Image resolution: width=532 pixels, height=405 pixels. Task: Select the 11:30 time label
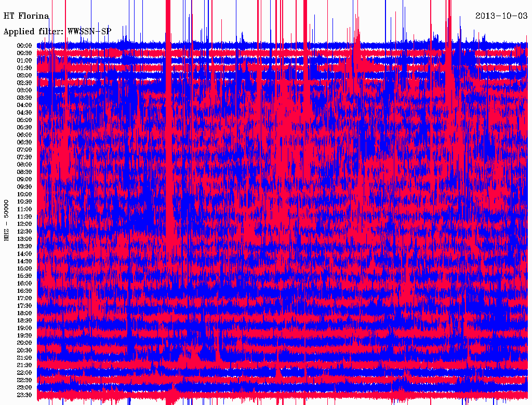24,217
